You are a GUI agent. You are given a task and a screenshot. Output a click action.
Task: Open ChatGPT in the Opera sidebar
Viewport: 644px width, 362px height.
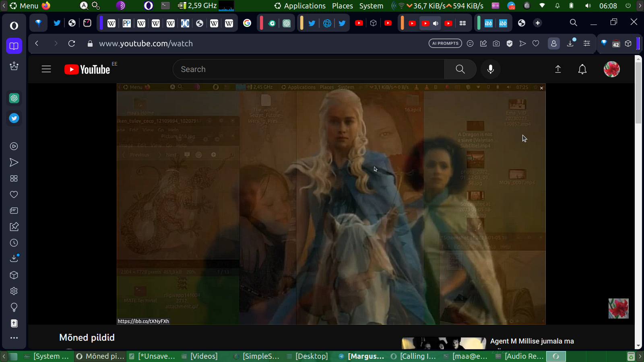point(14,98)
